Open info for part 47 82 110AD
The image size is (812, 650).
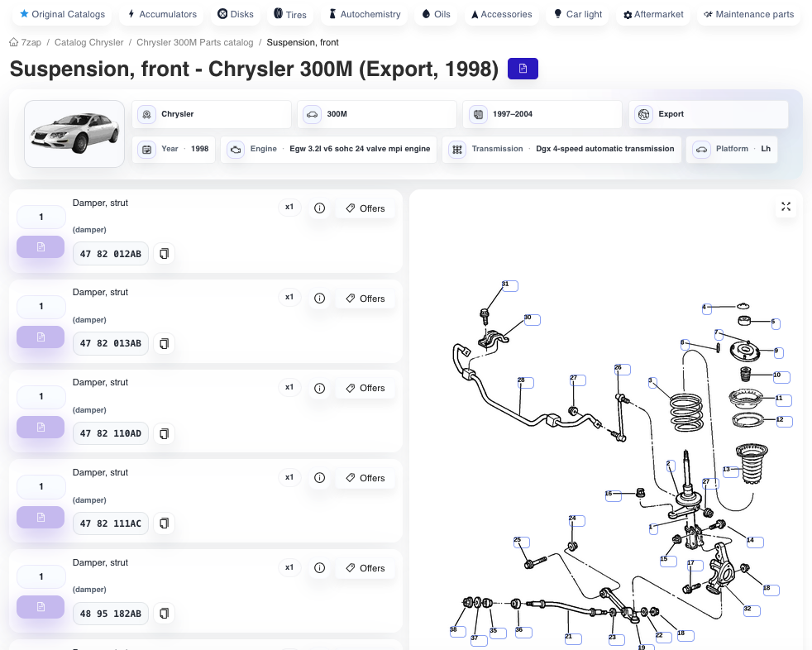(x=319, y=388)
